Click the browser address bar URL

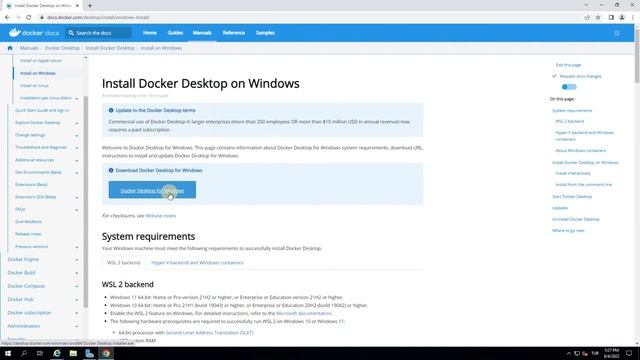click(98, 18)
